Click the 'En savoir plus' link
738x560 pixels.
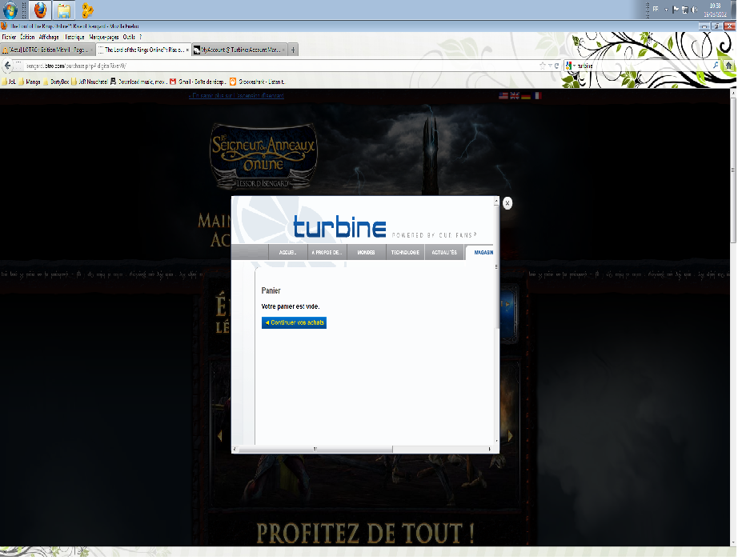[236, 95]
